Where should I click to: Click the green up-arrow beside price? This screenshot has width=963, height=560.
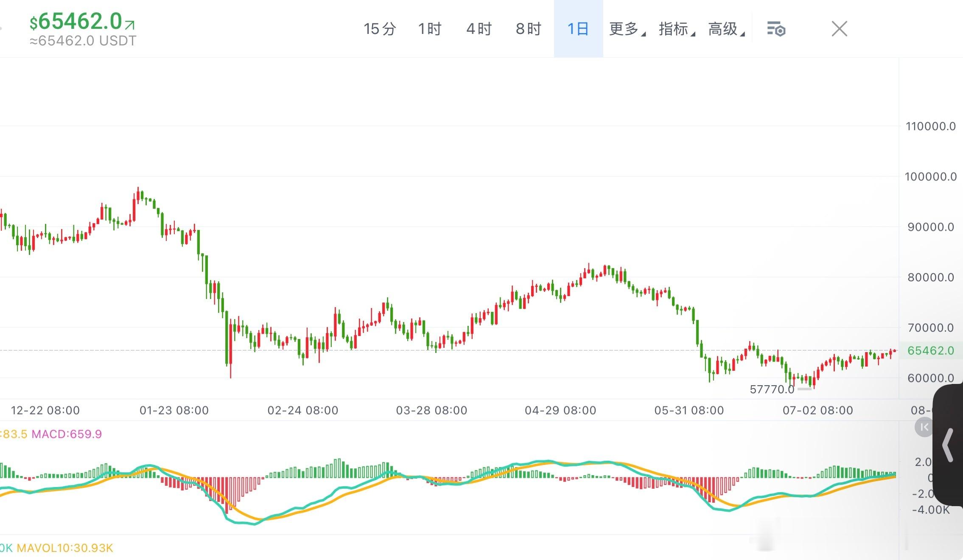point(130,25)
